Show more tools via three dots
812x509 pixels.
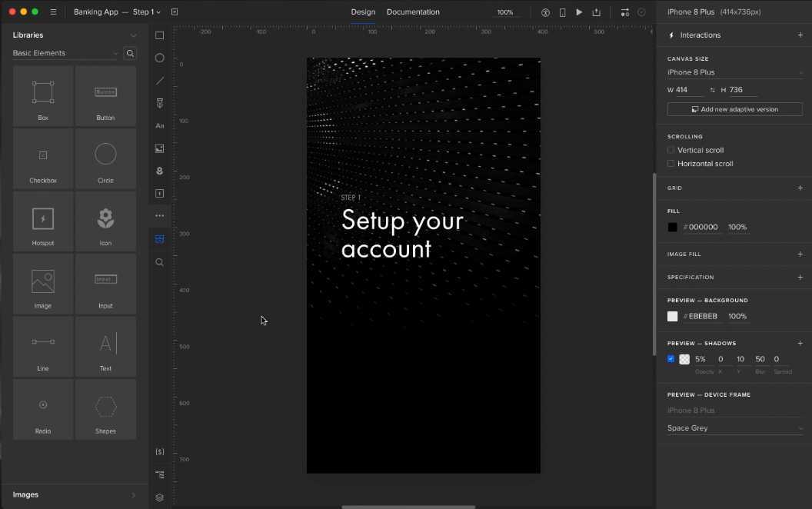point(159,215)
